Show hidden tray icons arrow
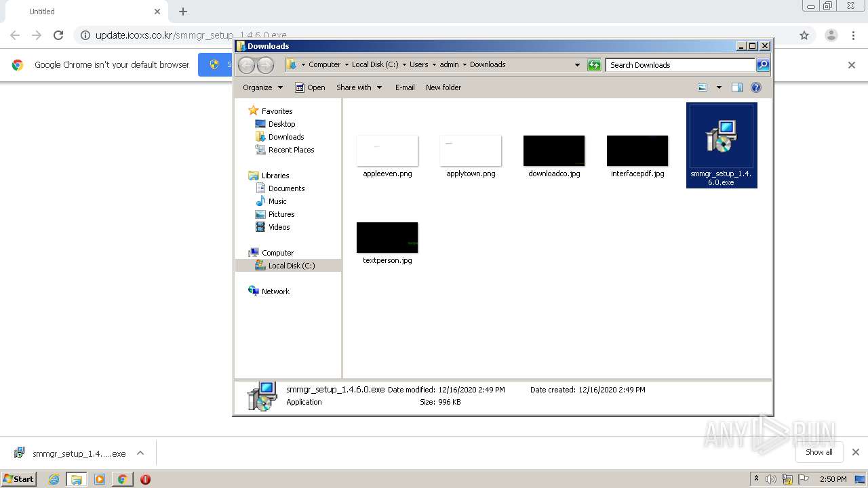This screenshot has height=488, width=868. (756, 479)
